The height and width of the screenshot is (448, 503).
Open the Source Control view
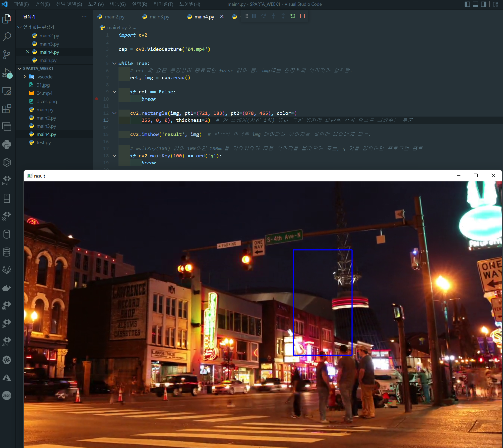click(x=7, y=55)
